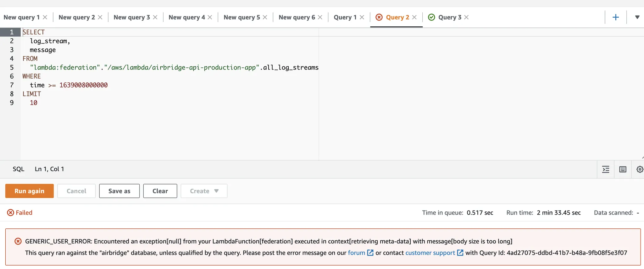Open the query tabs overflow dropdown arrow
Viewport: 644px width, 269px height.
(637, 17)
